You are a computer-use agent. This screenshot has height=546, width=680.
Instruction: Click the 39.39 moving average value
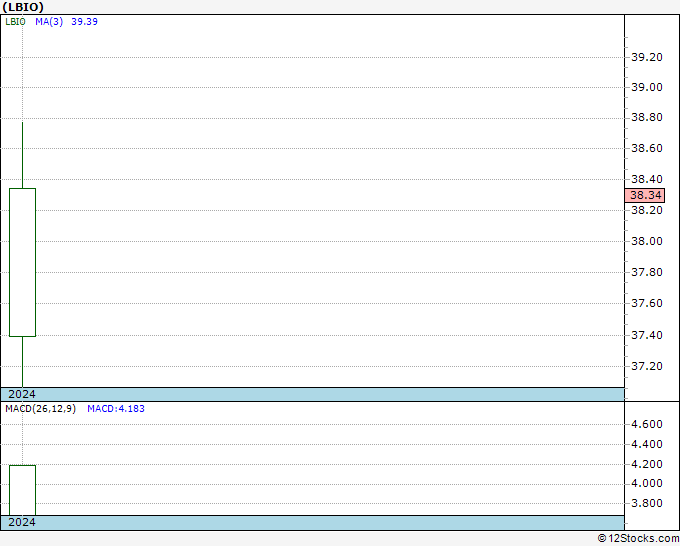85,22
